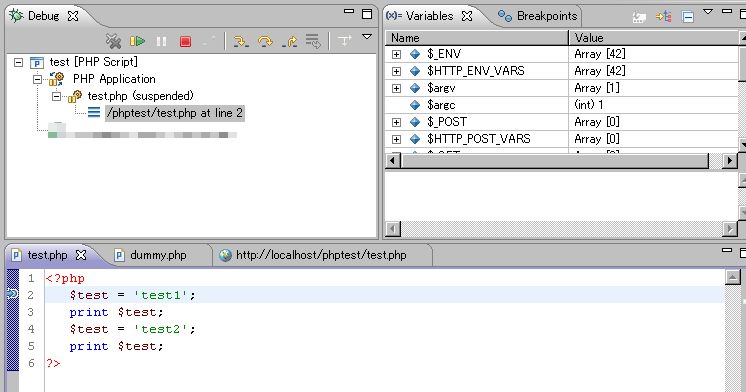Click the Value column header
This screenshot has height=392, width=746.
654,38
